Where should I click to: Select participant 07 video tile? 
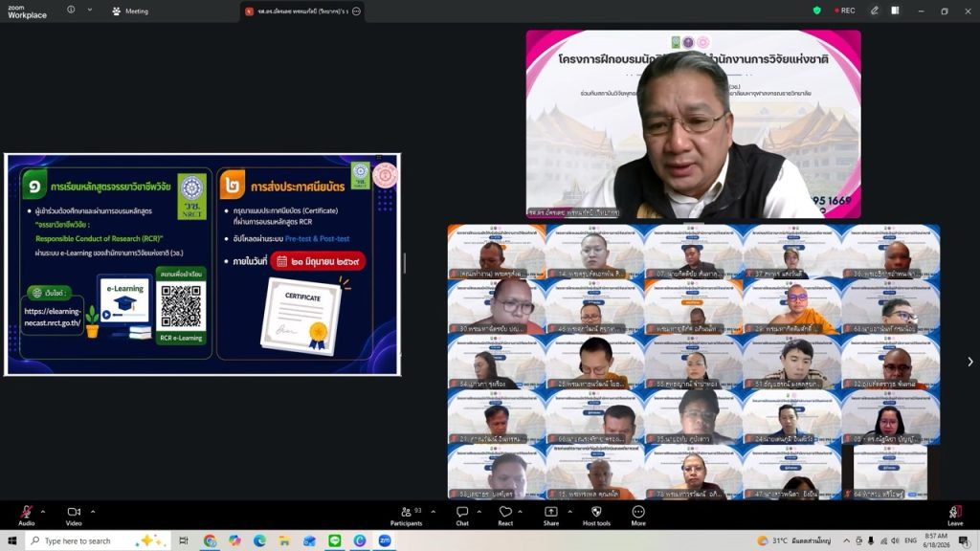(693, 252)
